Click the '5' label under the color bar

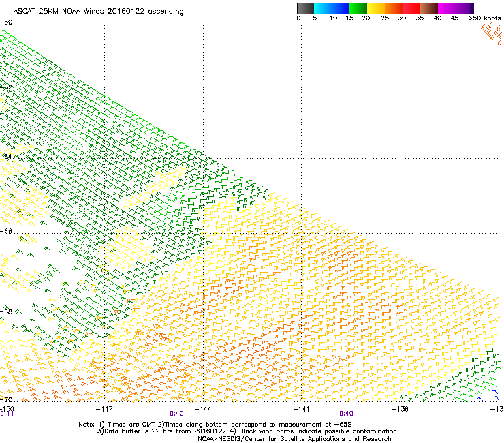click(315, 18)
